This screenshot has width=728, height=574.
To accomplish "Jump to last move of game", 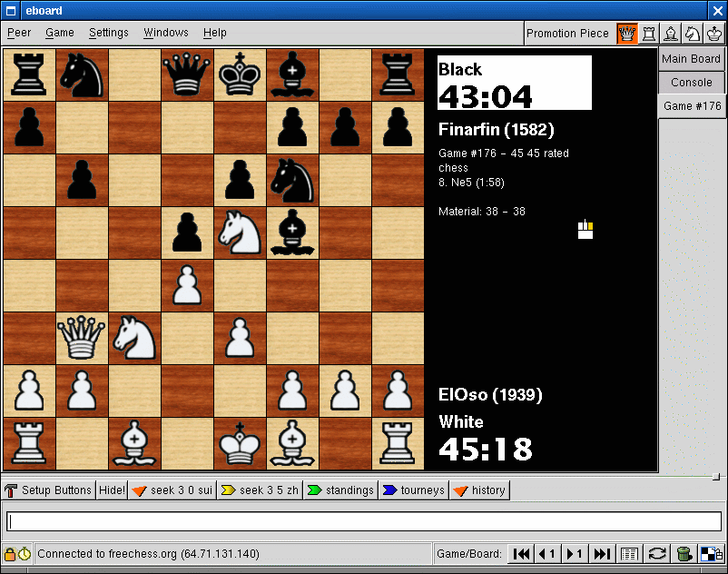I will coord(601,554).
